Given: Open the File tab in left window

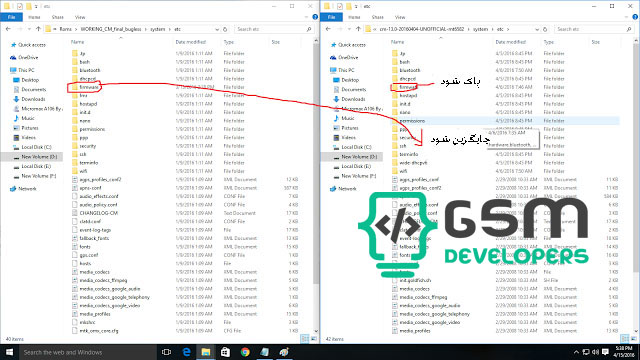Looking at the screenshot, I should pyautogui.click(x=11, y=17).
